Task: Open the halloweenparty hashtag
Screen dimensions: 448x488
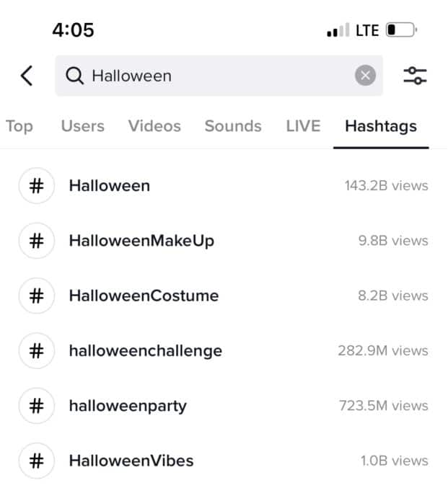Action: [224, 406]
